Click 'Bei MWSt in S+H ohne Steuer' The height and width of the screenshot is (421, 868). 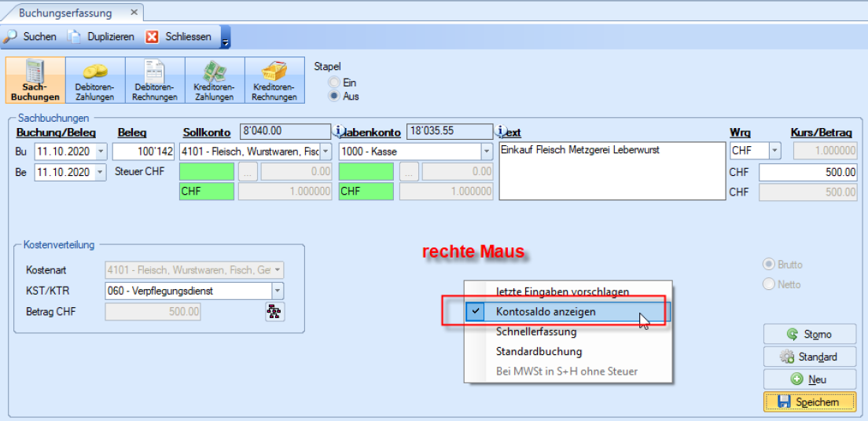[x=568, y=372]
